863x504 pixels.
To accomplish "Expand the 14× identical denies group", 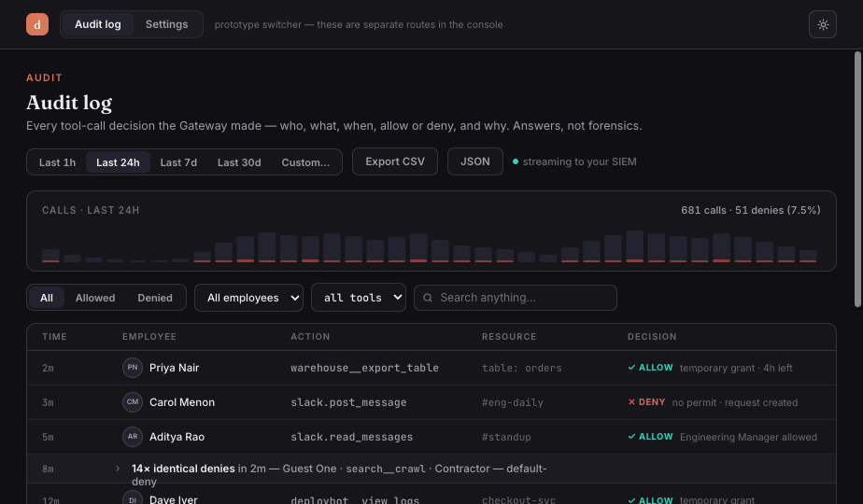I will pyautogui.click(x=118, y=469).
